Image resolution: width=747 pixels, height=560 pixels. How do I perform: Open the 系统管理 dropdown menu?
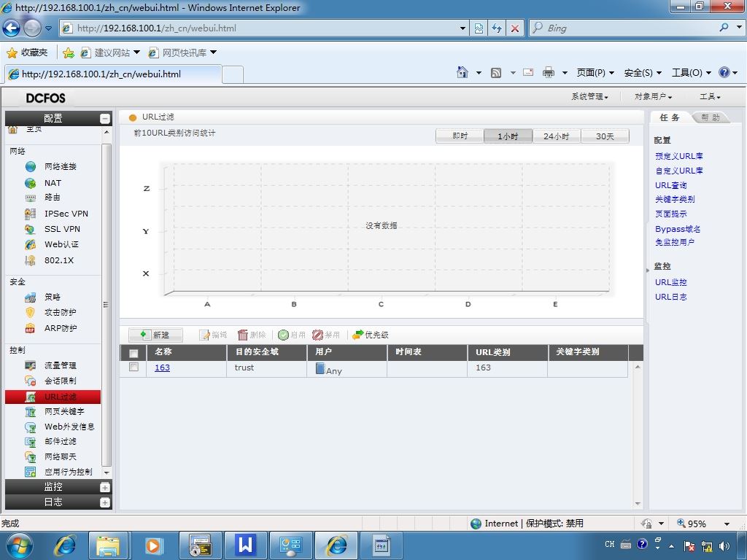coord(589,97)
